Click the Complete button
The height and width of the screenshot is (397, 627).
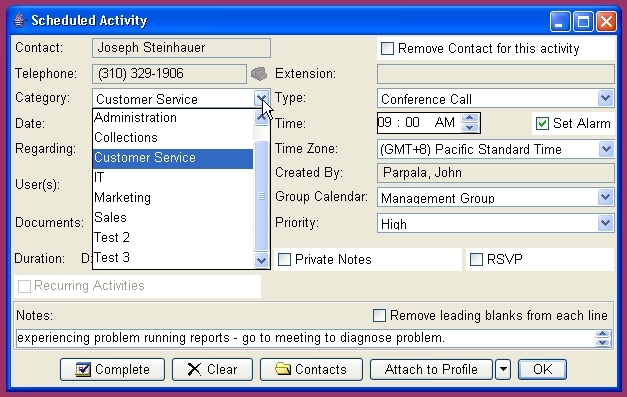coord(112,369)
